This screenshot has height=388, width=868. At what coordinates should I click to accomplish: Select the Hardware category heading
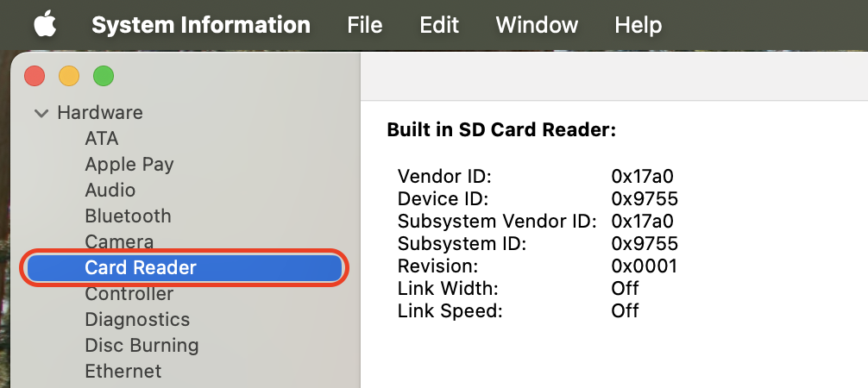[x=100, y=112]
